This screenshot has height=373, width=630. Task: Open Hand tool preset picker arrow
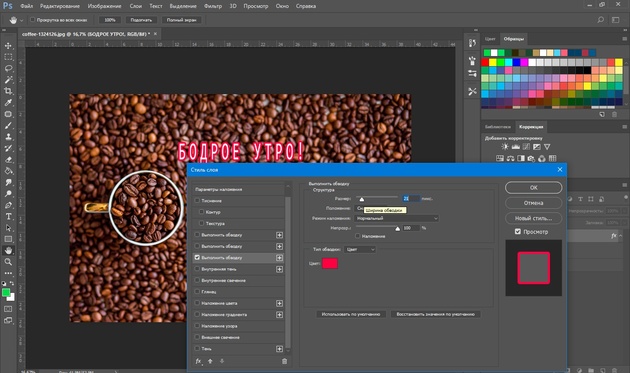[21, 20]
